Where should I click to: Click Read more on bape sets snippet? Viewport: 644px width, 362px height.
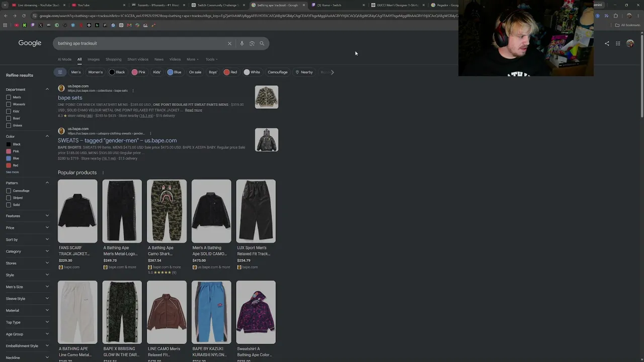coord(193,110)
